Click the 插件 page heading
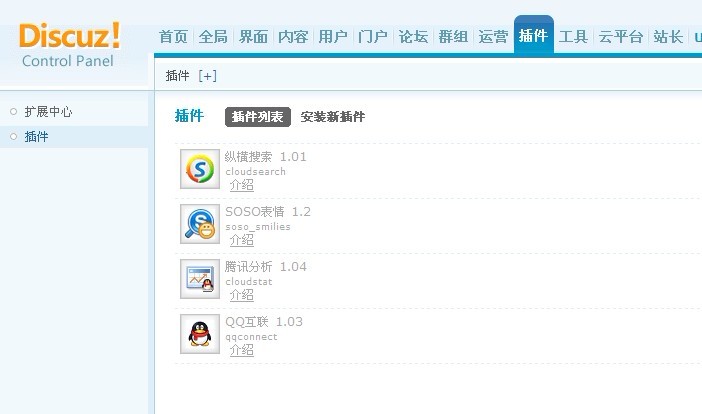The image size is (702, 414). tap(189, 115)
